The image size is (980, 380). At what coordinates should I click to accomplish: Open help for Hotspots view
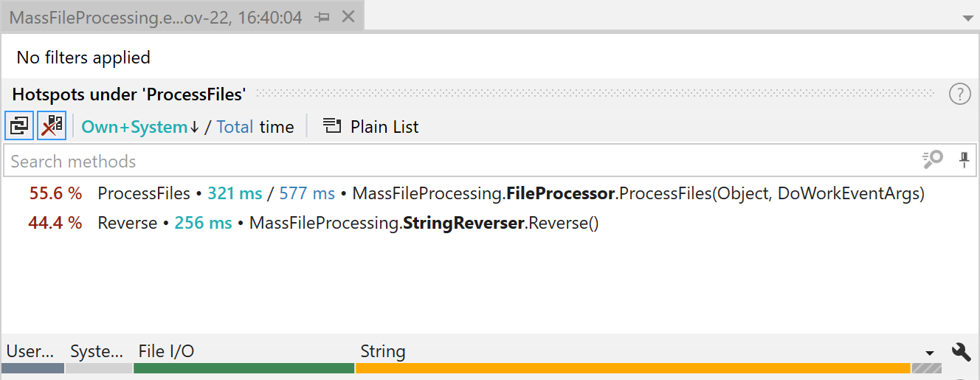point(959,94)
